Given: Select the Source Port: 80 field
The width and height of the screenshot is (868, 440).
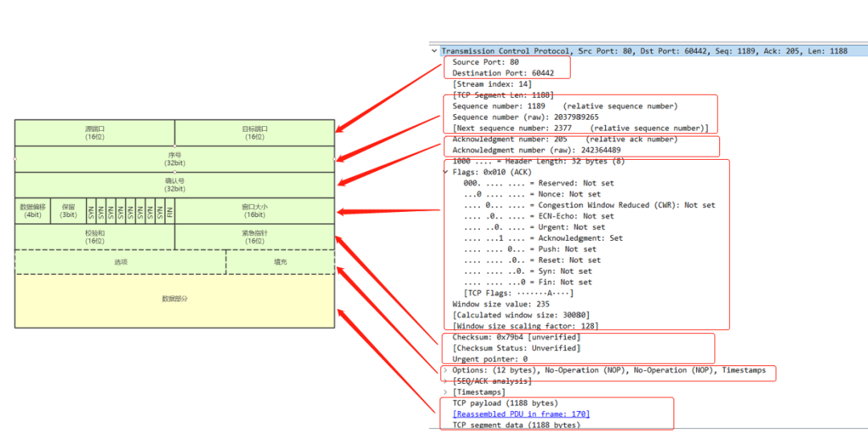Looking at the screenshot, I should coord(485,62).
